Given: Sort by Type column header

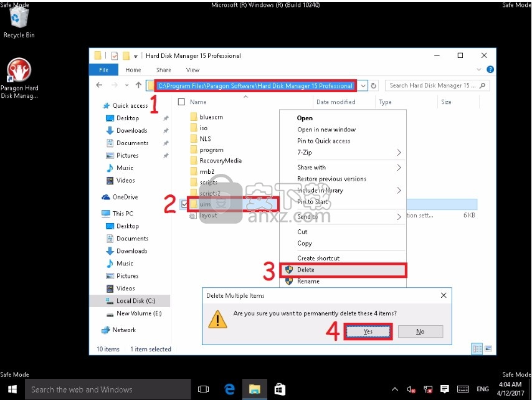Looking at the screenshot, I should (x=406, y=102).
